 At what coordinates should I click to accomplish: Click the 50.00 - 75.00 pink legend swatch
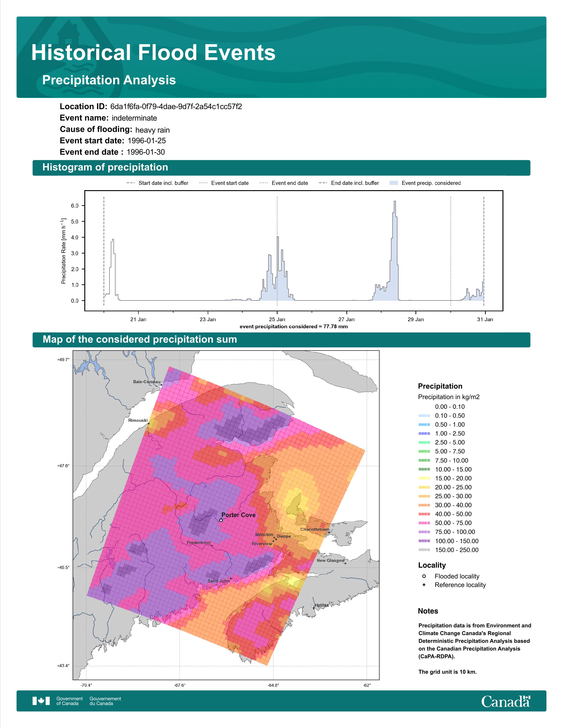424,523
